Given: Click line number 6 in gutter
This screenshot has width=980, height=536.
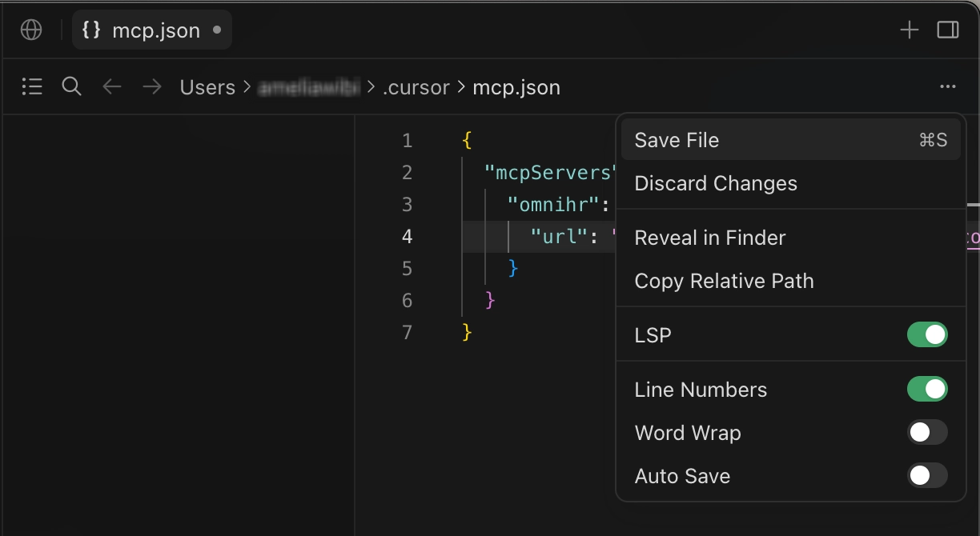Looking at the screenshot, I should tap(408, 301).
